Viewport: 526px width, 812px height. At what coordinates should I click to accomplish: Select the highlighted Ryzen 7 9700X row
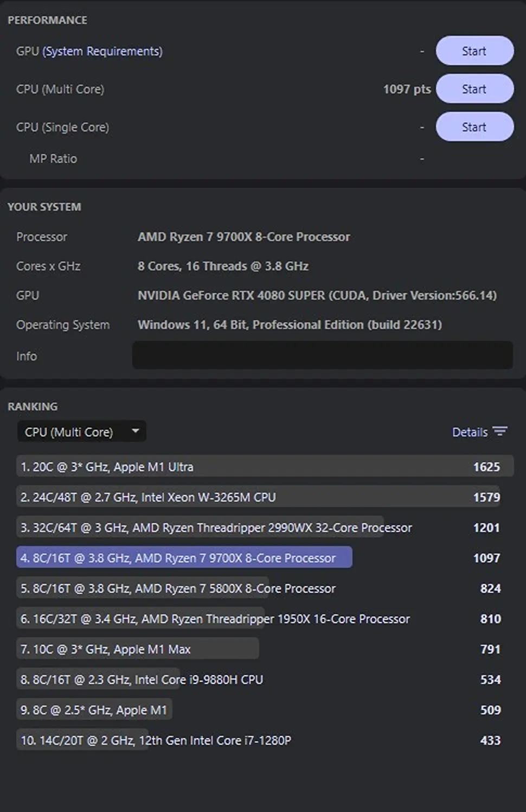pos(265,558)
